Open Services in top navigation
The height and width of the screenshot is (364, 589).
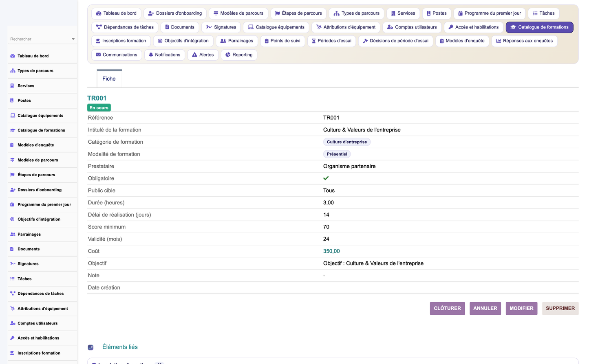point(403,13)
